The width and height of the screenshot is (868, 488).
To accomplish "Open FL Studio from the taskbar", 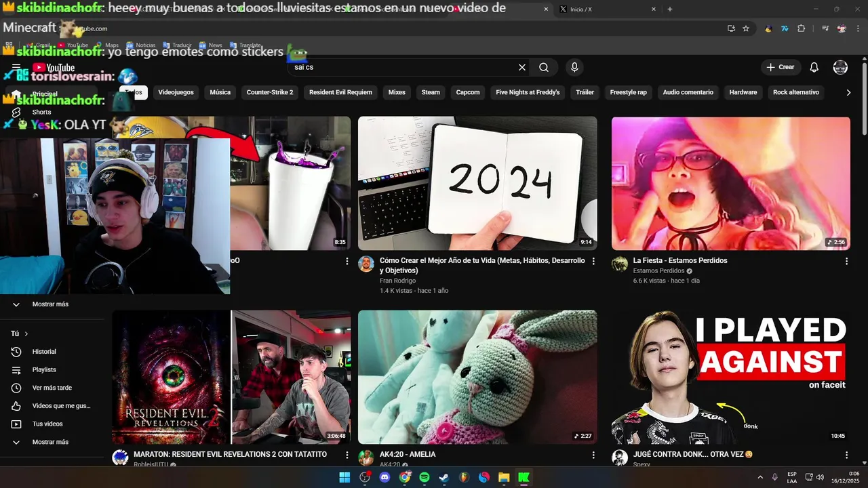I will pyautogui.click(x=465, y=477).
